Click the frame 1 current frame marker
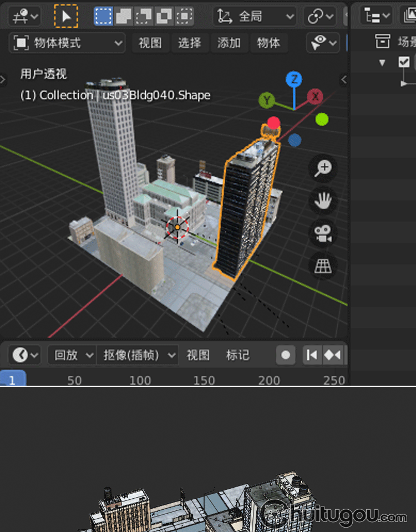416x532 pixels. pyautogui.click(x=12, y=380)
